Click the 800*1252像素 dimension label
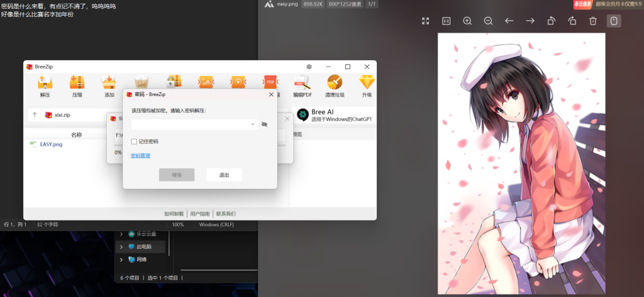Viewport: 644px width, 297px height. click(x=344, y=4)
